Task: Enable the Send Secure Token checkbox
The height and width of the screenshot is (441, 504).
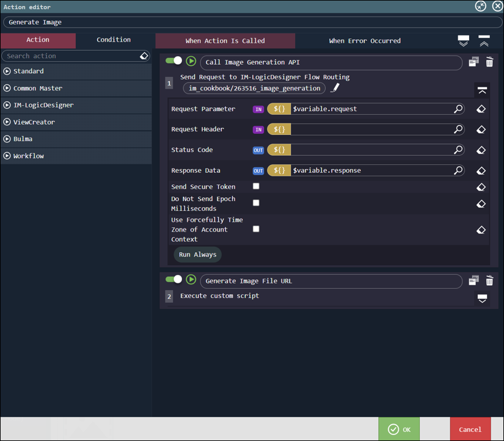Action: 256,186
